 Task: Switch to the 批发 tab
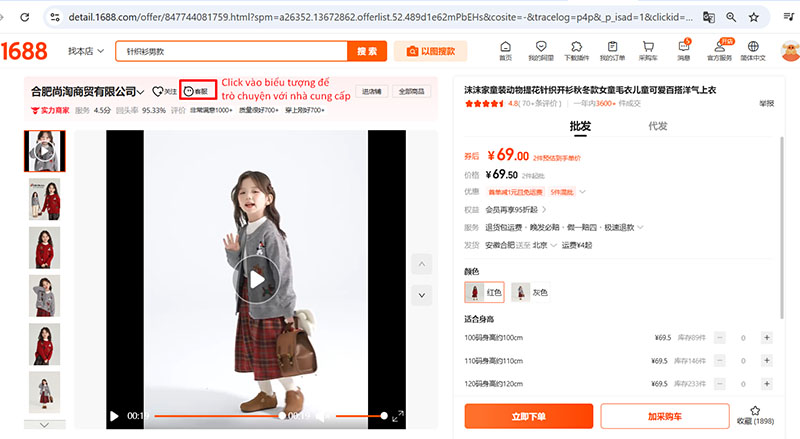(x=580, y=126)
